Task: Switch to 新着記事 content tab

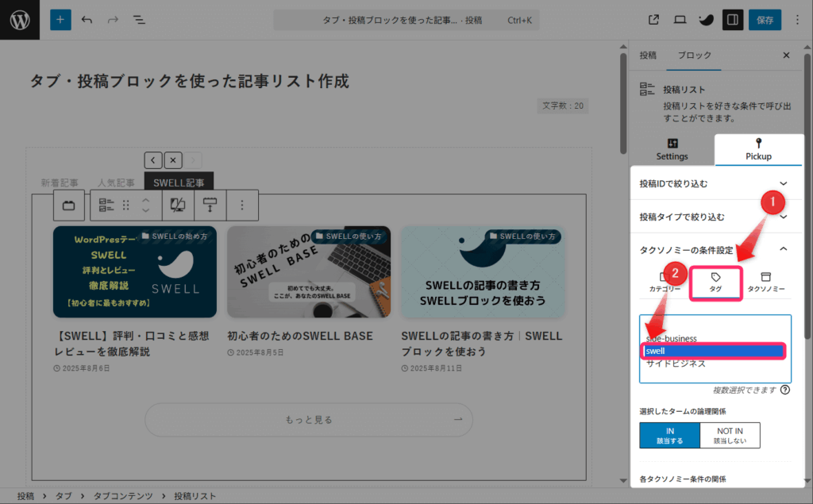Action: [x=60, y=183]
